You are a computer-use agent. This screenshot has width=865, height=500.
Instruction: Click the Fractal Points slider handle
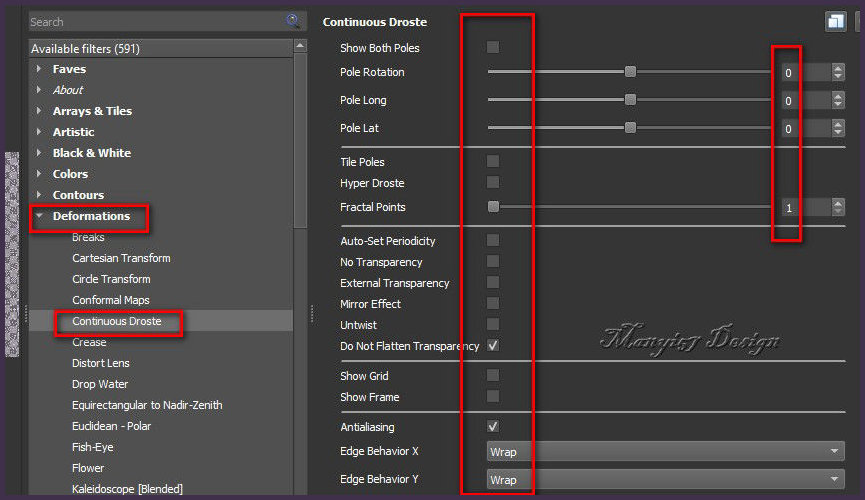tap(493, 207)
